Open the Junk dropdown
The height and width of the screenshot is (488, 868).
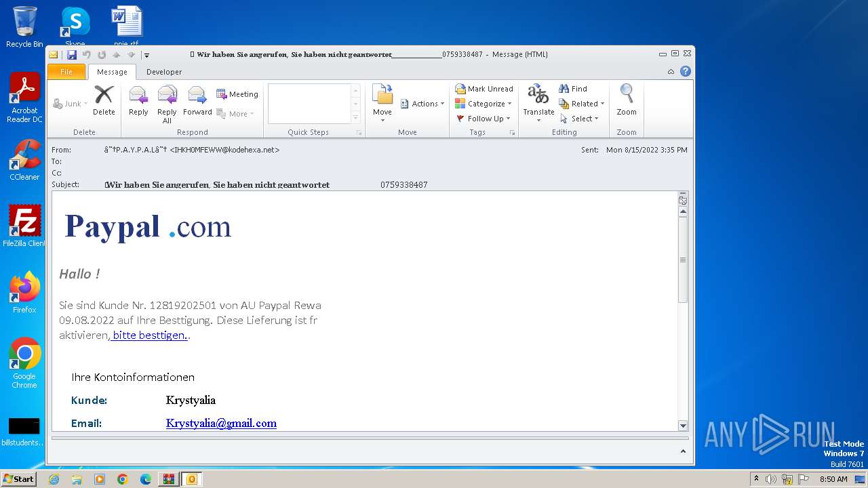(x=70, y=104)
